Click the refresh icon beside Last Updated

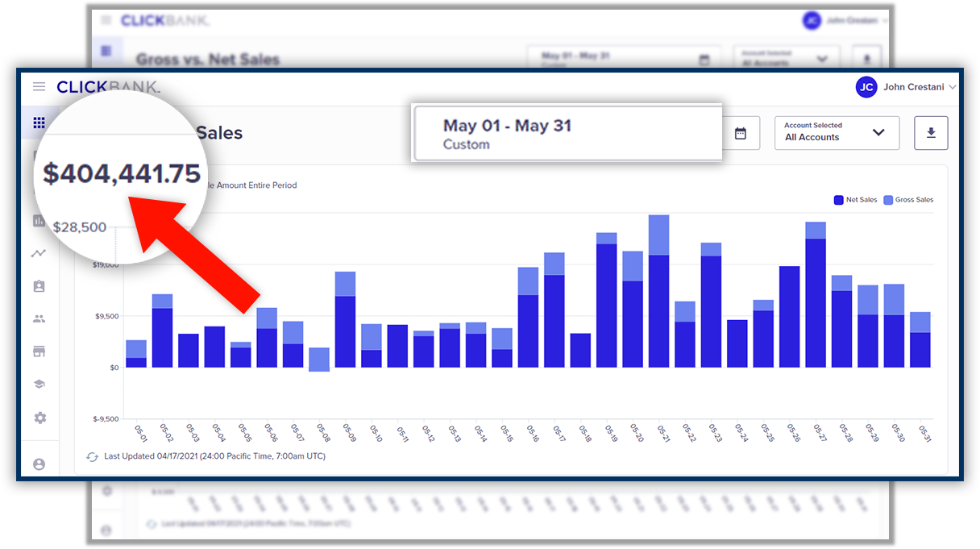coord(93,457)
